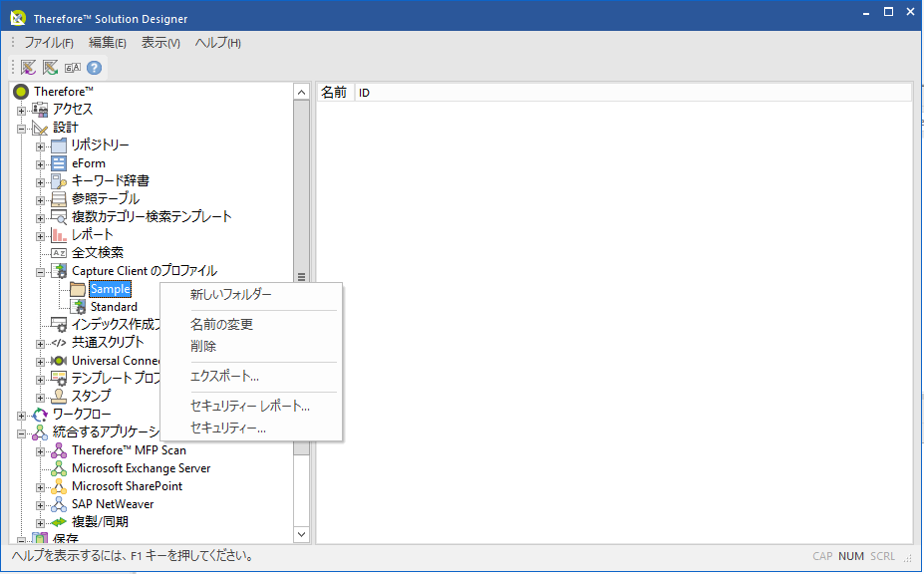Viewport: 924px width, 574px height.
Task: Select the 全文検索 tree item label
Action: 98,253
